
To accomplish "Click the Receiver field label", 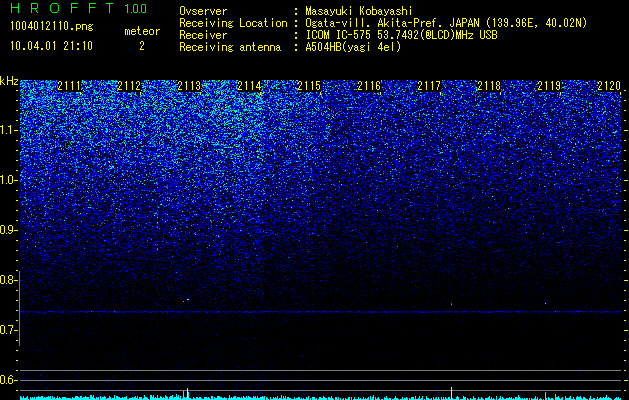I will tap(203, 35).
